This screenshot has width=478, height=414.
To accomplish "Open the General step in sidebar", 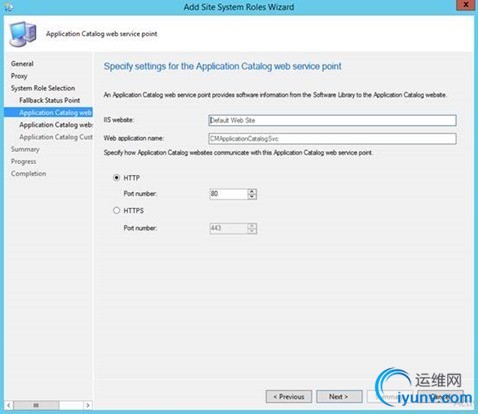I will (22, 64).
